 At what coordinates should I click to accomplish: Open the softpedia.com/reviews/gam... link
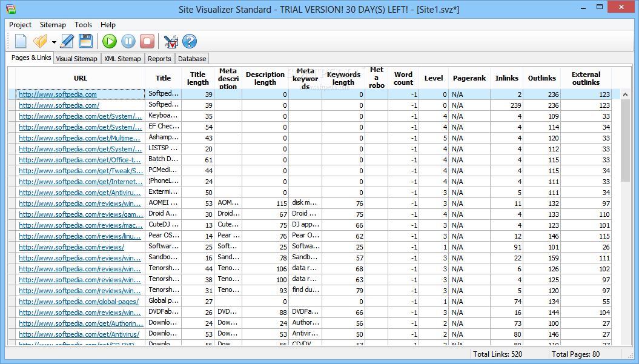pyautogui.click(x=81, y=214)
